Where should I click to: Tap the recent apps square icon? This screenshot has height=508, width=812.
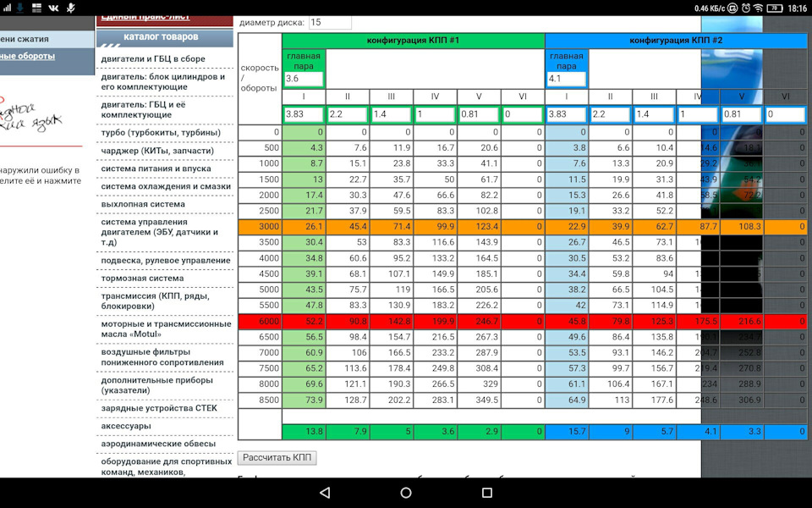(x=487, y=493)
